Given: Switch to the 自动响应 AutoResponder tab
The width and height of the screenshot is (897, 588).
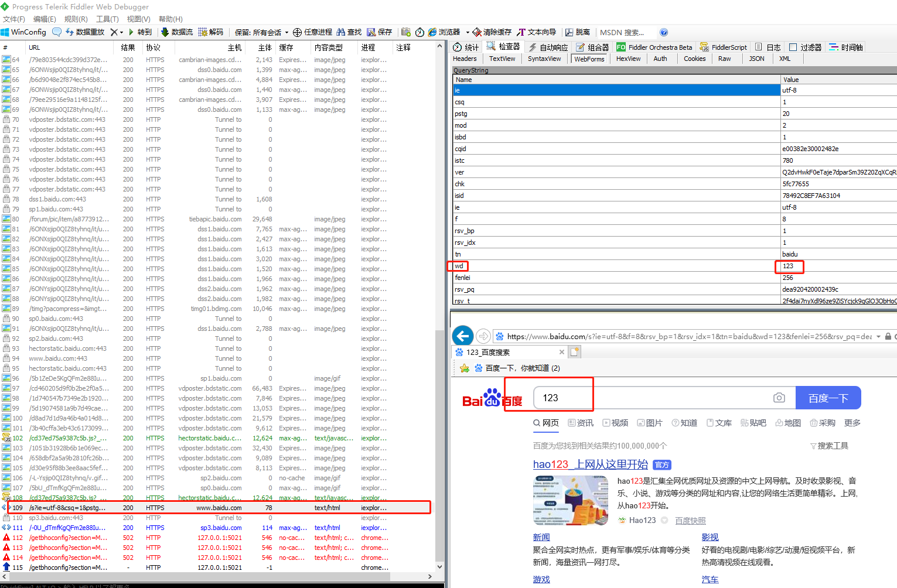Looking at the screenshot, I should pos(548,47).
